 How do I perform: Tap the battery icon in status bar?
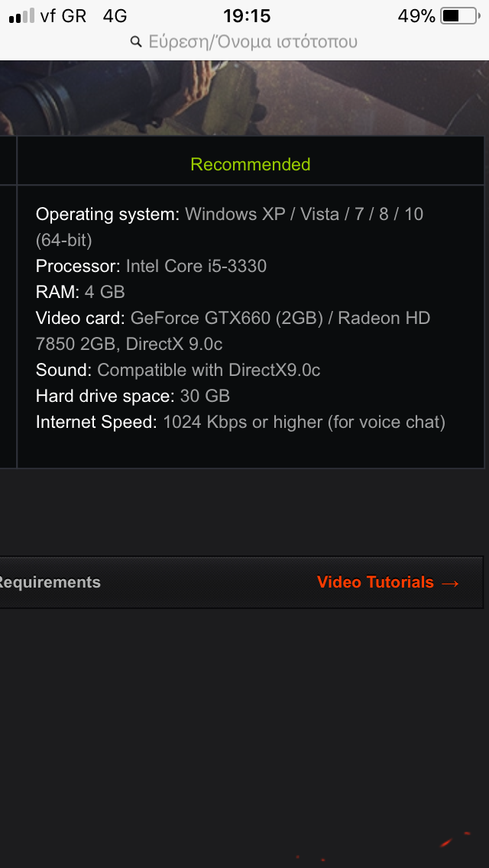(460, 16)
